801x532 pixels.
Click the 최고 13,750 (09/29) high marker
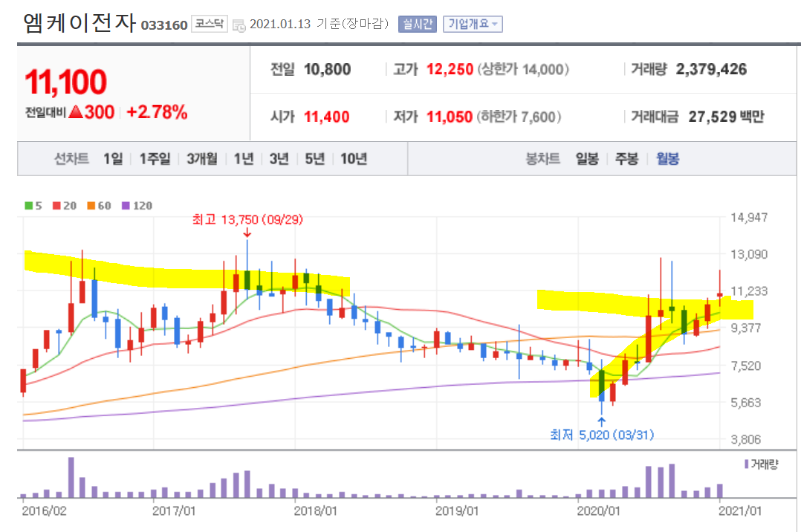(247, 220)
